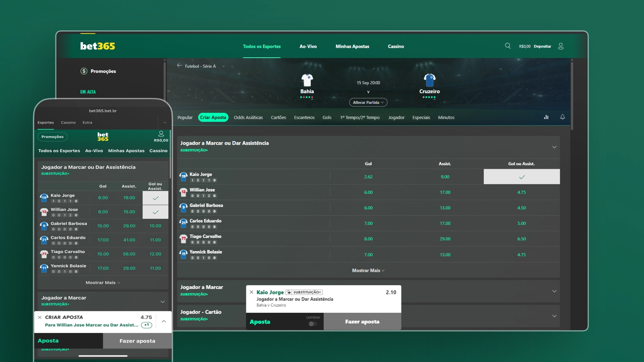This screenshot has width=644, height=362.
Task: Click Tiago Carvalho's shirt icon on mobile
Action: click(x=44, y=254)
